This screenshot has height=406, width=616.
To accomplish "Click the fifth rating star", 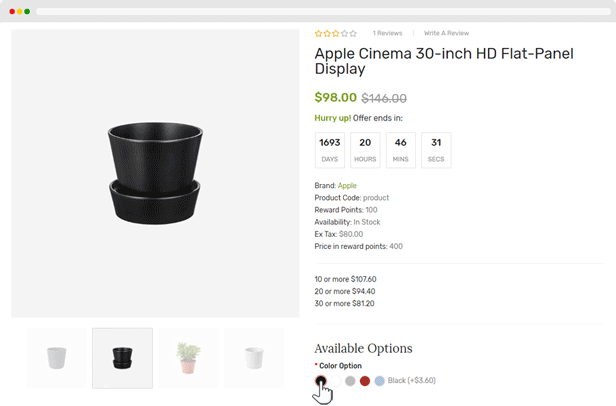I will (353, 33).
